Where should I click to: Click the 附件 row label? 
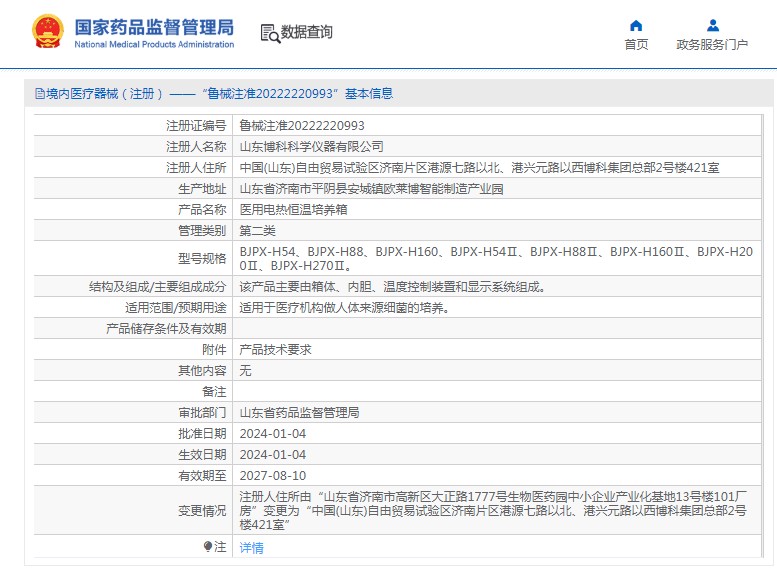[x=214, y=349]
